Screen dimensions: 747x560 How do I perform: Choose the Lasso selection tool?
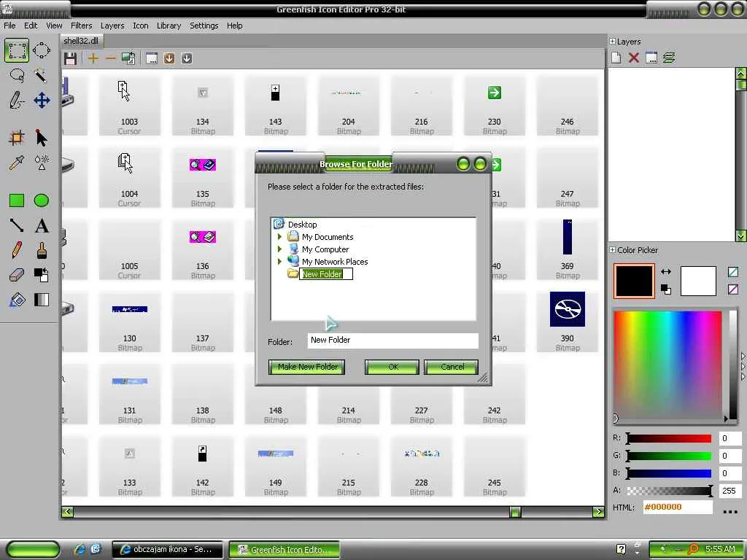point(17,75)
